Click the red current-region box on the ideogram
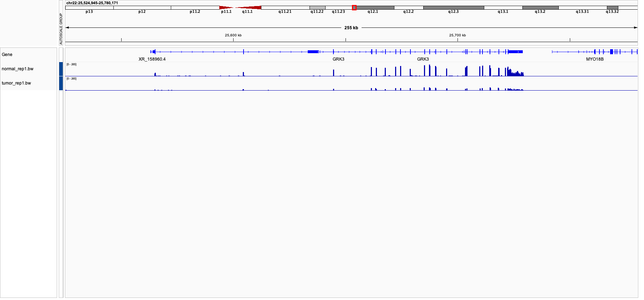 354,7
